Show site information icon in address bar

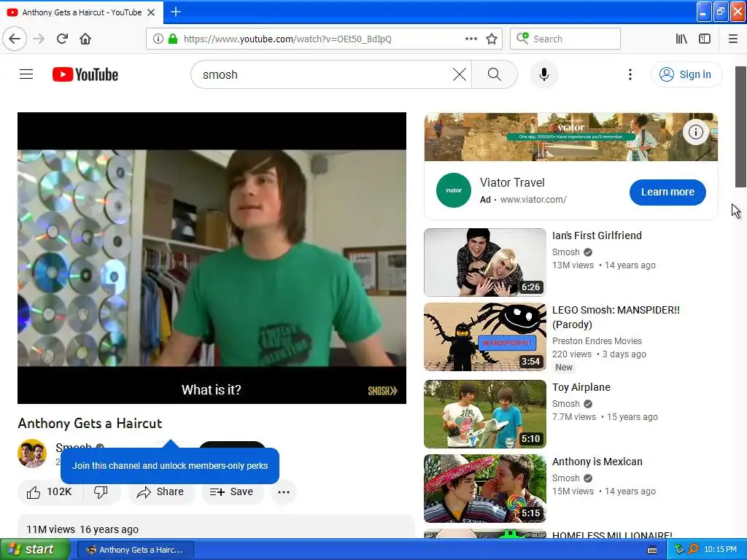tap(158, 39)
